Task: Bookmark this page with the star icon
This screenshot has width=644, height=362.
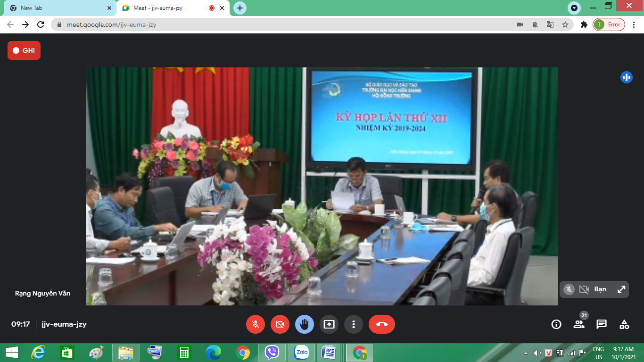Action: point(565,25)
